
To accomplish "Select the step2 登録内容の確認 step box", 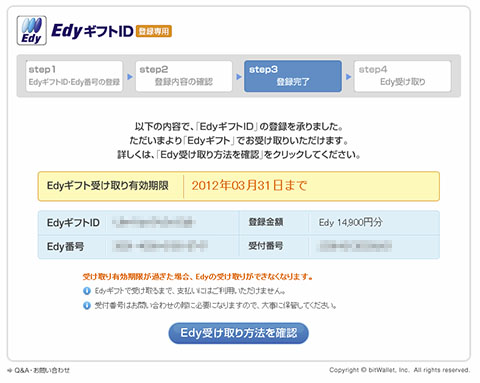I will tap(184, 76).
